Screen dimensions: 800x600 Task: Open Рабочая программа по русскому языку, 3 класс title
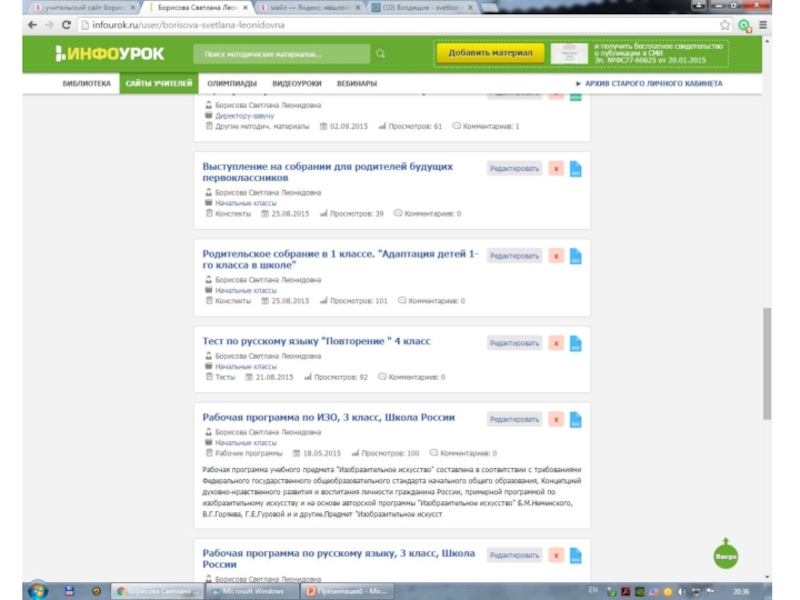[339, 559]
